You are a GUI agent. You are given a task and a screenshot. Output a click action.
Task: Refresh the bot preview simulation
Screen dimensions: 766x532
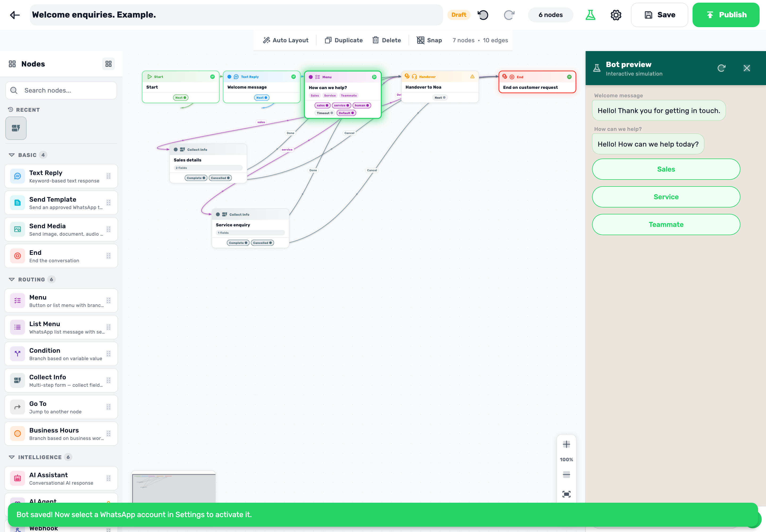point(722,68)
